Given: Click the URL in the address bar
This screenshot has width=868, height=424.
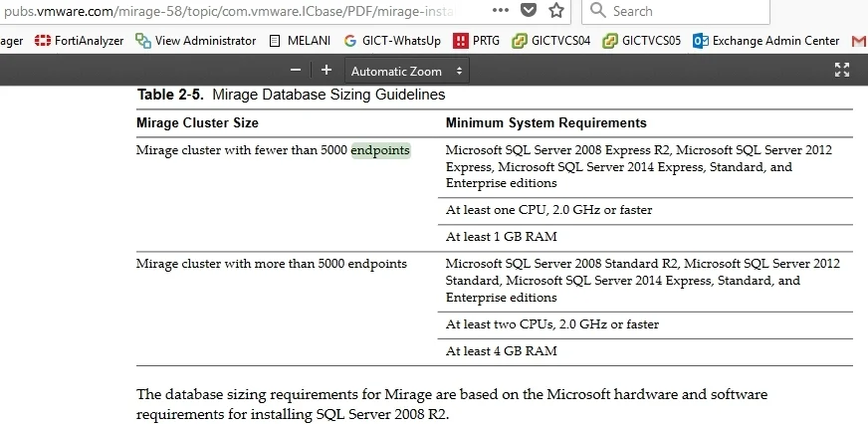Looking at the screenshot, I should coord(230,11).
